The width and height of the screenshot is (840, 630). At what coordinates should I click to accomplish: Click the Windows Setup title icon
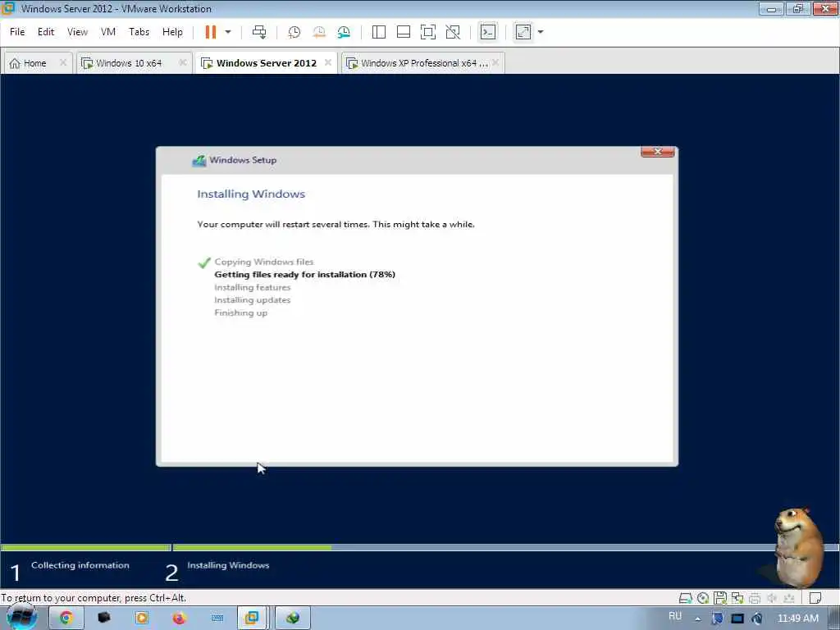pos(199,160)
